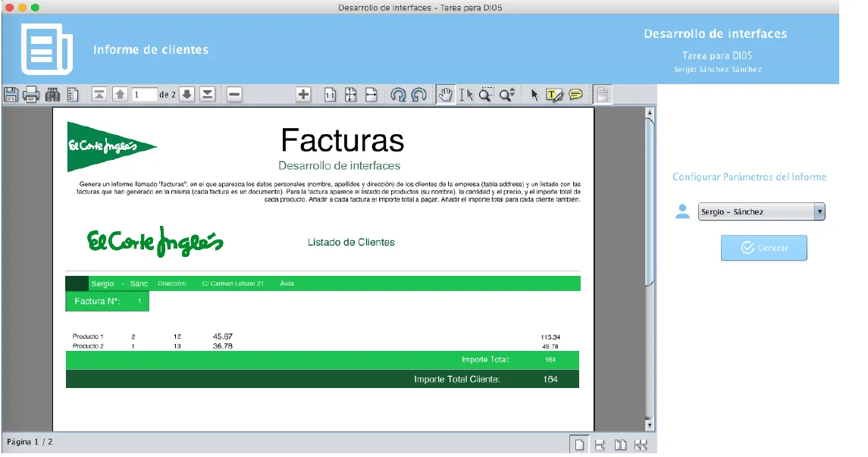
Task: Click the green pennant El Corte Inglés logo
Action: pos(112,146)
